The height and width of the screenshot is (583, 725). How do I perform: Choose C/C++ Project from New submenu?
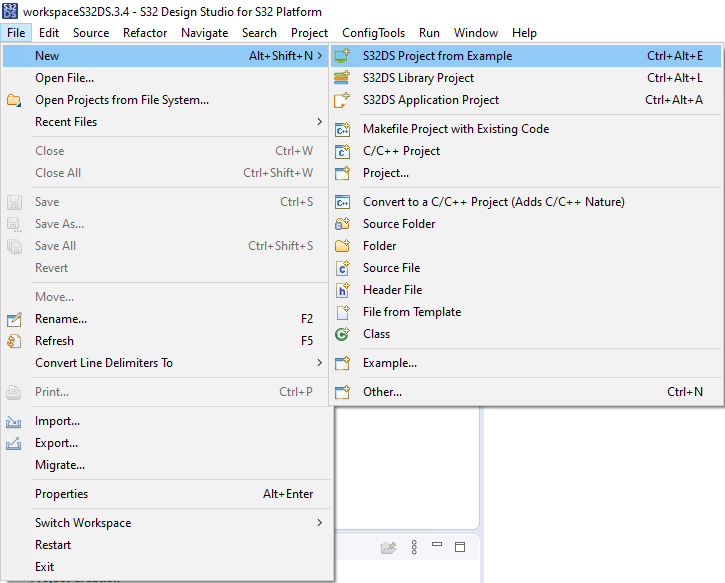tap(401, 151)
